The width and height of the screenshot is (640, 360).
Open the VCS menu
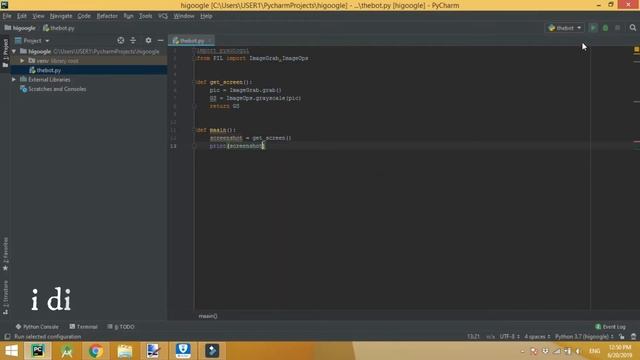click(163, 16)
